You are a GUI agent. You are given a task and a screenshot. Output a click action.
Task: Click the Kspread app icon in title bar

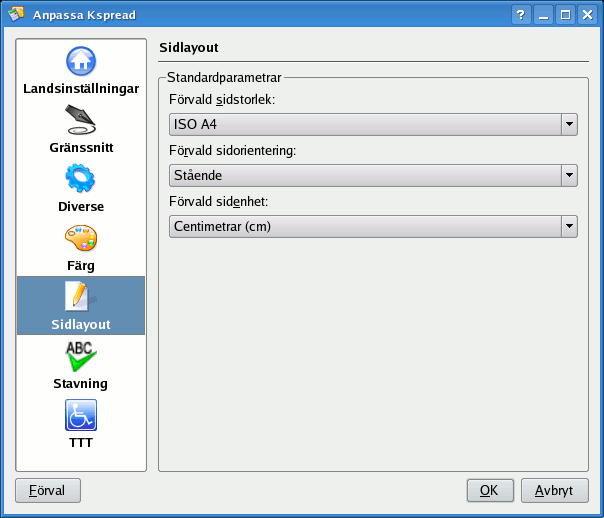[x=16, y=15]
